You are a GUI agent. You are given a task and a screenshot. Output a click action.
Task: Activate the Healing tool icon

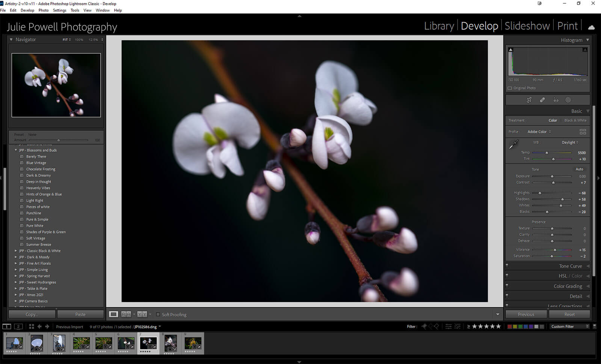point(542,100)
